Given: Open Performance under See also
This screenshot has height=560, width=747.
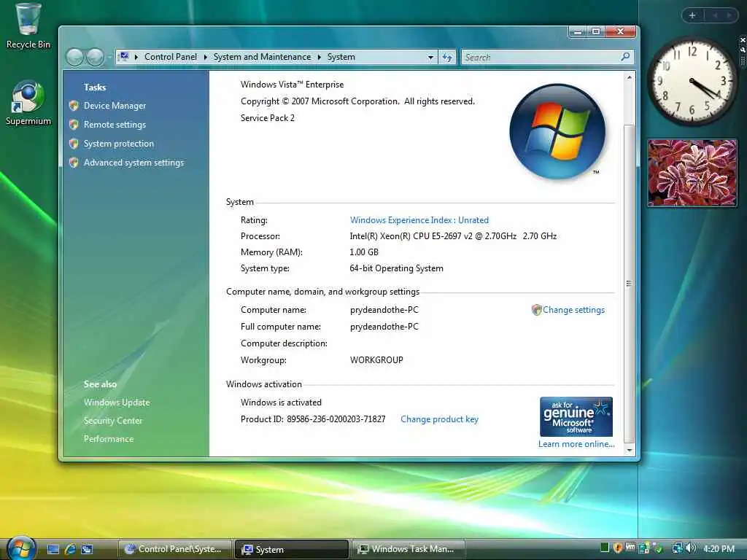Looking at the screenshot, I should (x=109, y=439).
